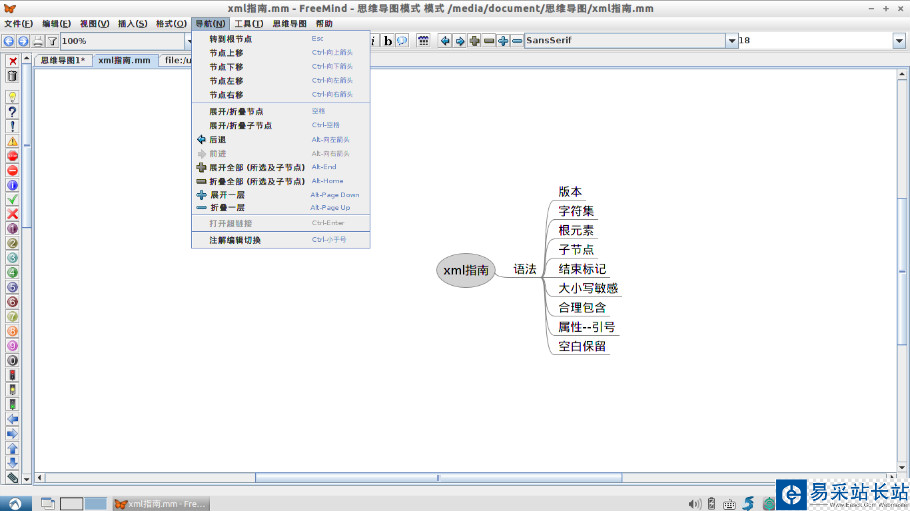Add the priority 5 number icon

click(12, 287)
